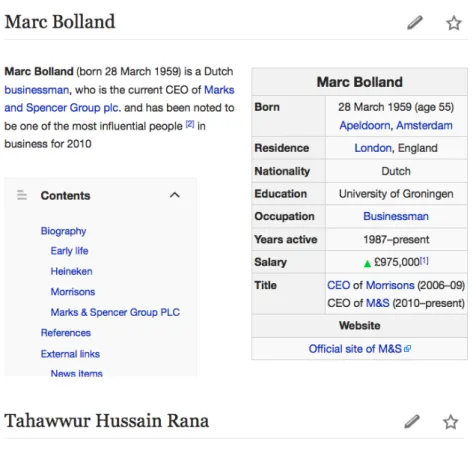Screen dimensions: 476x450
Task: Star the Marc Bolland article
Action: click(x=454, y=23)
